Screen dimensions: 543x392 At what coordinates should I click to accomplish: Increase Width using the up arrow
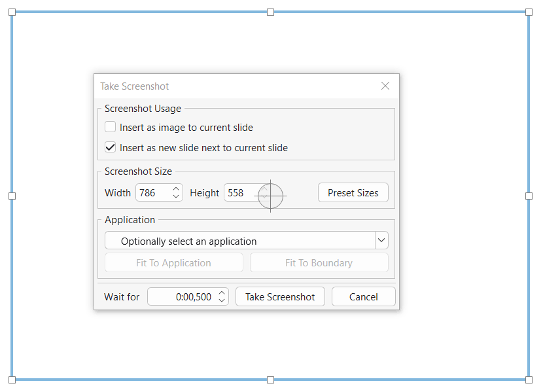click(x=176, y=189)
